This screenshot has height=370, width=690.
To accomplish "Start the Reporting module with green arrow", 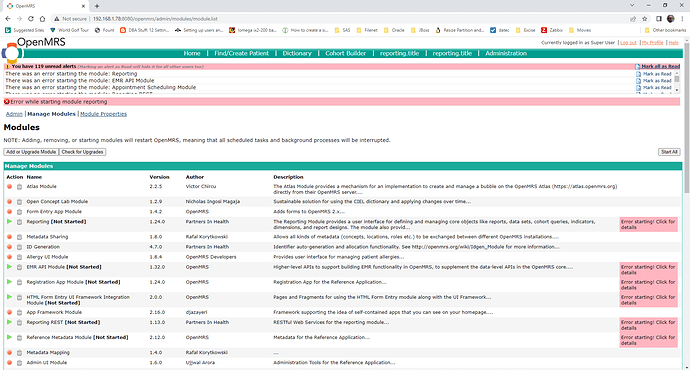I will coord(9,222).
